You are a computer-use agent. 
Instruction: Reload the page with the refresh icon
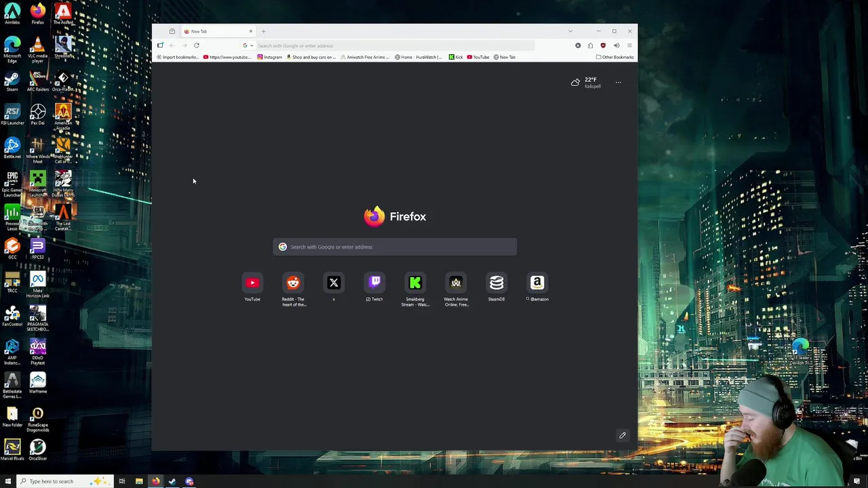coord(197,45)
